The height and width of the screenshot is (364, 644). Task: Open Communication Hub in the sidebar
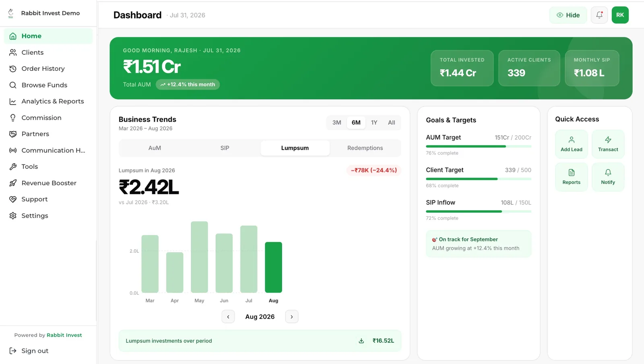point(48,150)
